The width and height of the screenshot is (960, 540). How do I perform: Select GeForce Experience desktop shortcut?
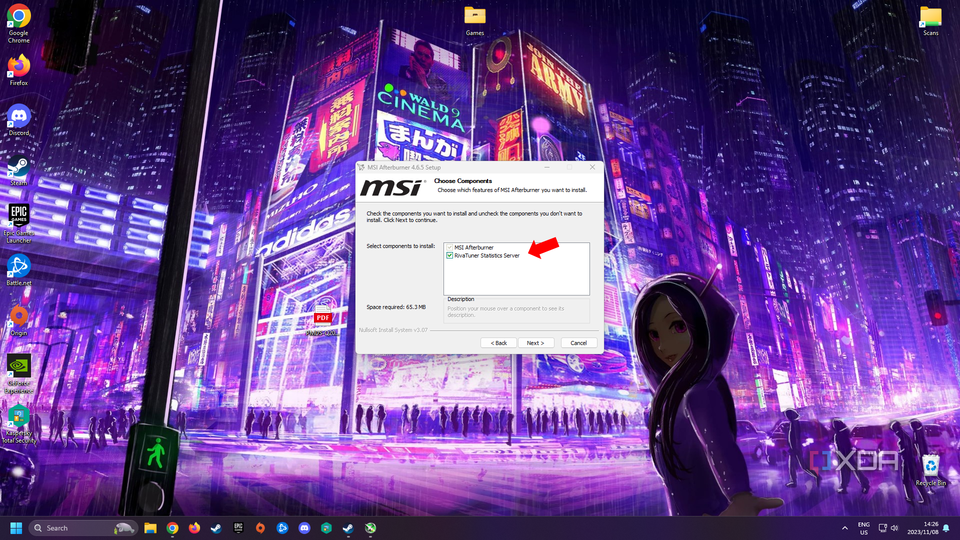click(x=18, y=374)
